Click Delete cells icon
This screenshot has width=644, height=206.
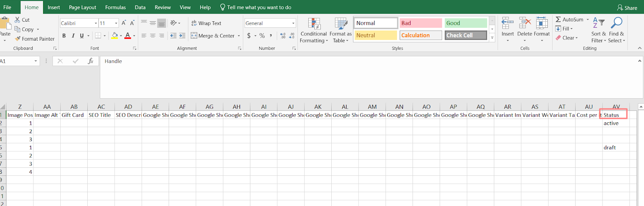[524, 24]
